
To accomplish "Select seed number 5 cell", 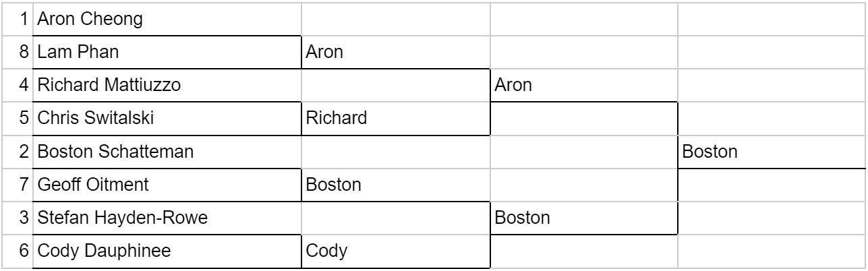I will pos(24,119).
